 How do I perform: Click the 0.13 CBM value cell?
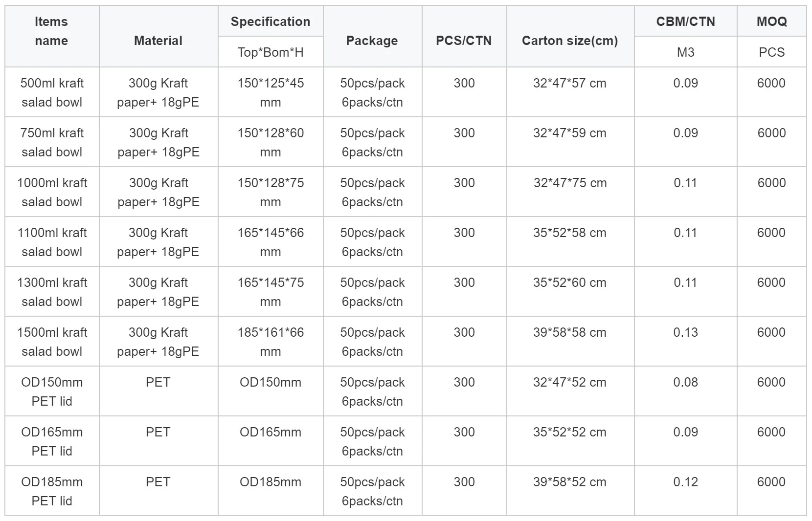coord(685,332)
